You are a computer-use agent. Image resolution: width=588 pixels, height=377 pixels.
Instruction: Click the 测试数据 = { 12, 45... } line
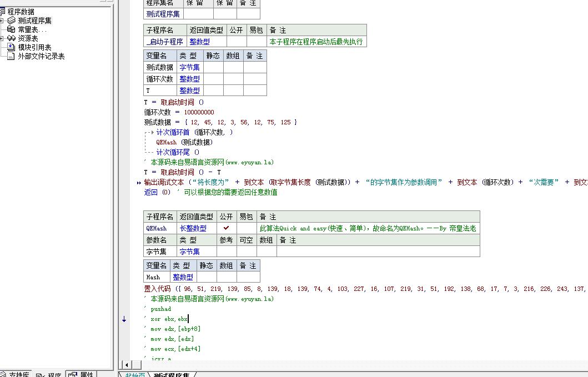click(x=220, y=122)
